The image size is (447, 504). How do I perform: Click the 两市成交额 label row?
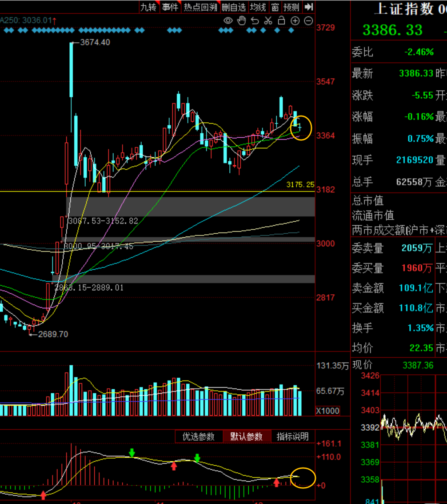pos(399,230)
